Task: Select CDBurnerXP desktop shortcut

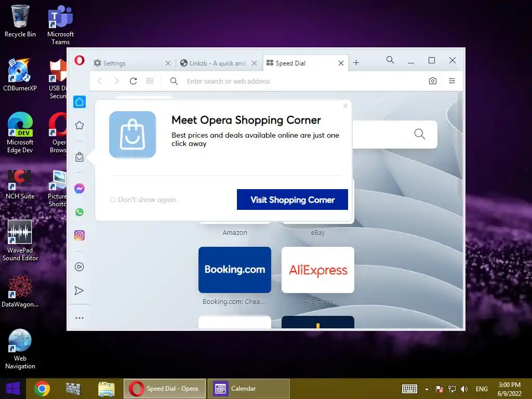Action: (20, 75)
